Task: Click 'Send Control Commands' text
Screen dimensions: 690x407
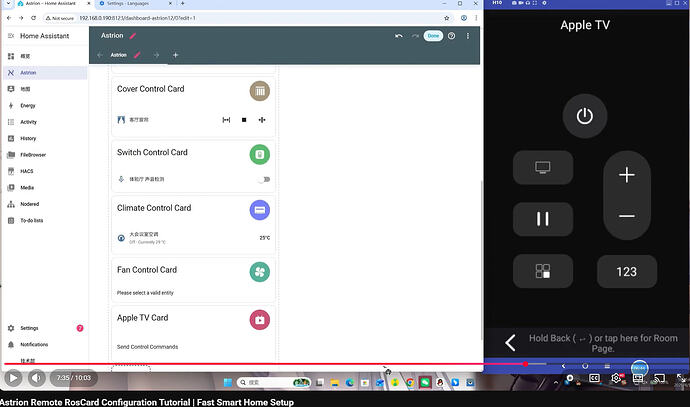Action: 147,347
